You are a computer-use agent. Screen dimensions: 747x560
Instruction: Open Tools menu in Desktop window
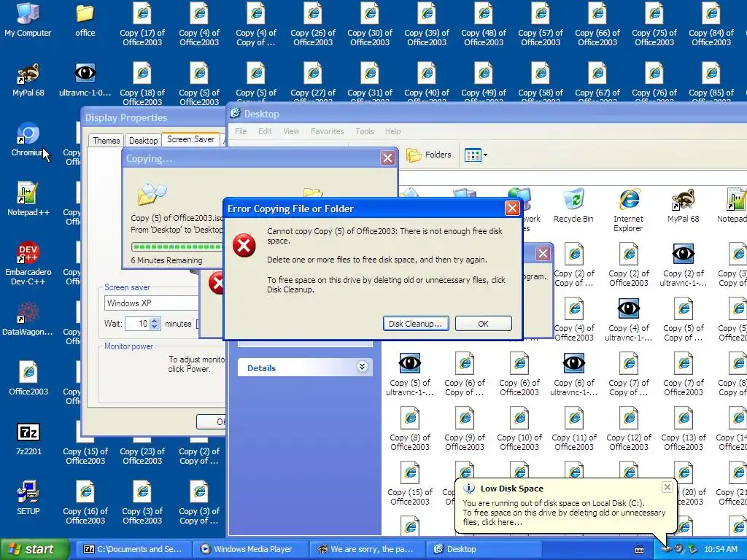(365, 131)
